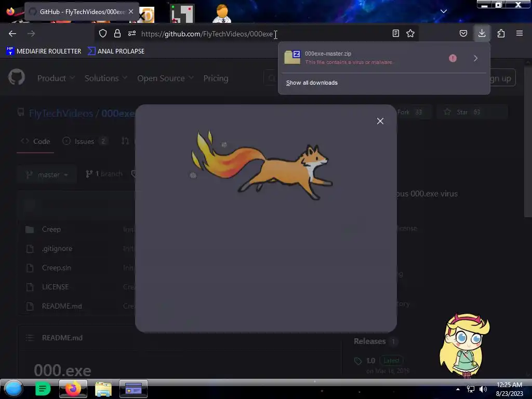Expand the Product dropdown menu
Viewport: 532px width, 399px height.
tap(56, 78)
